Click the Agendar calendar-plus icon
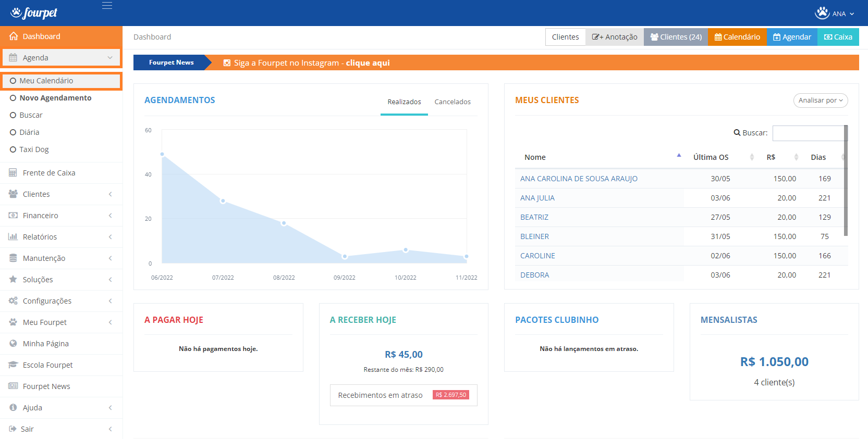Viewport: 868px width, 439px height. (777, 37)
